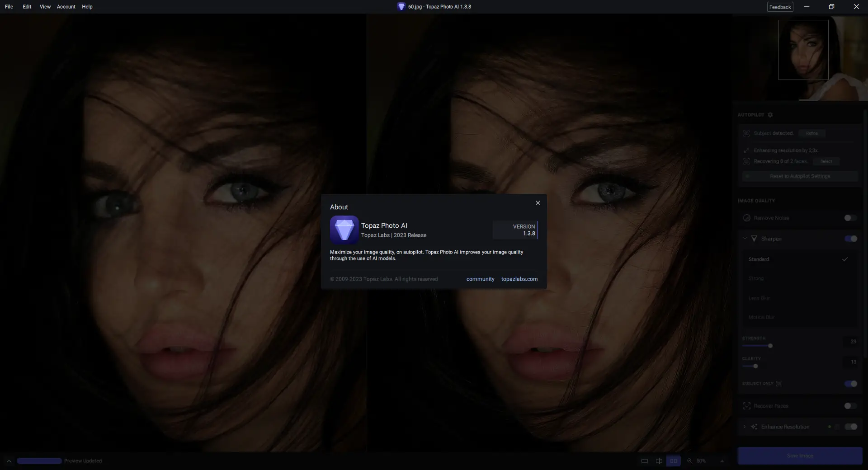
Task: Select the Standard sharpen model
Action: [800, 259]
